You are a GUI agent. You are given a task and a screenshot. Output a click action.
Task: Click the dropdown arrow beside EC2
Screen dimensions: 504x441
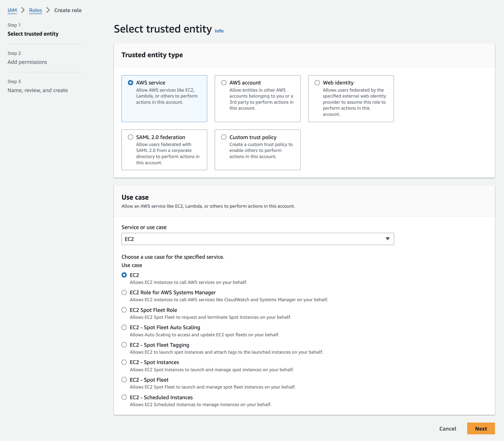click(x=388, y=239)
